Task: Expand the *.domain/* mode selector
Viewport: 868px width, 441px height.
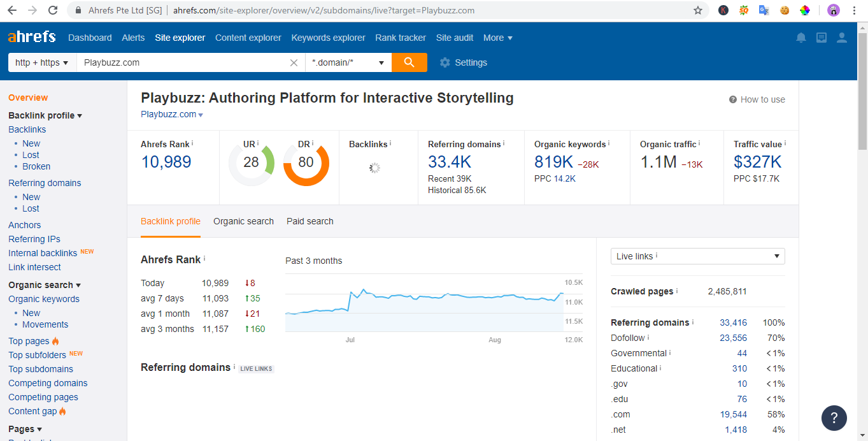Action: coord(348,62)
